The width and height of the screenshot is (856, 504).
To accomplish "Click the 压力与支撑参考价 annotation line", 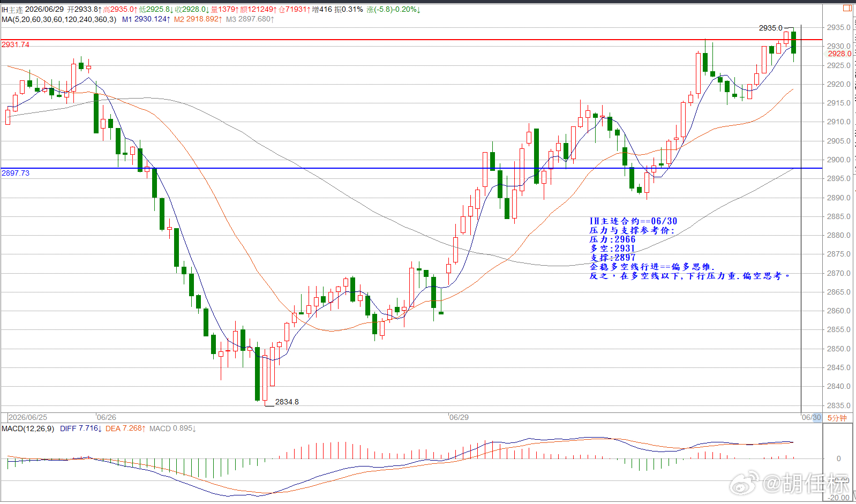I will pyautogui.click(x=632, y=230).
